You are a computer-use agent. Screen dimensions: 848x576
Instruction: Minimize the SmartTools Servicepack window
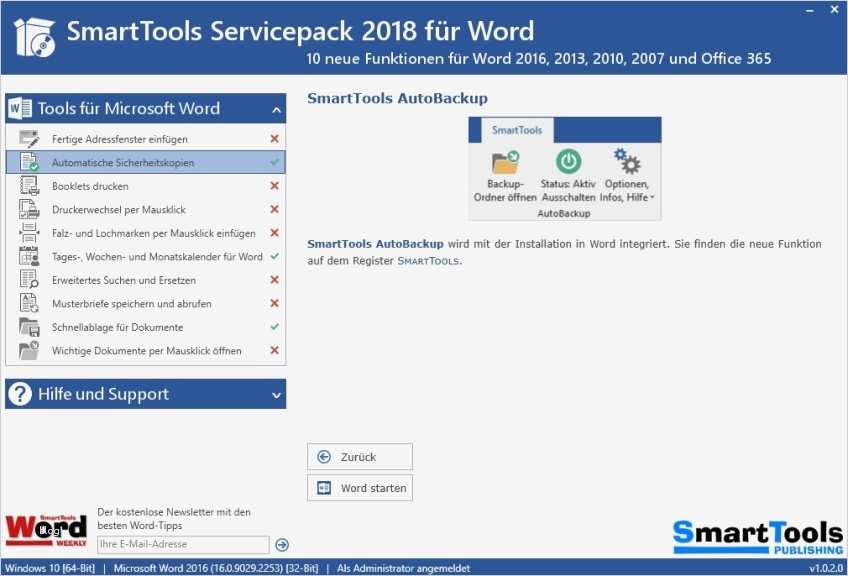[810, 10]
